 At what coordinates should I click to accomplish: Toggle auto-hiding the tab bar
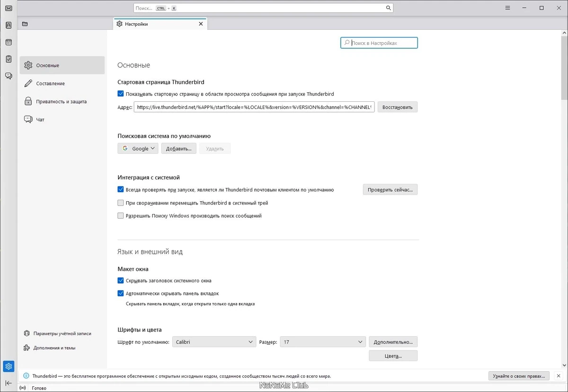tap(121, 293)
